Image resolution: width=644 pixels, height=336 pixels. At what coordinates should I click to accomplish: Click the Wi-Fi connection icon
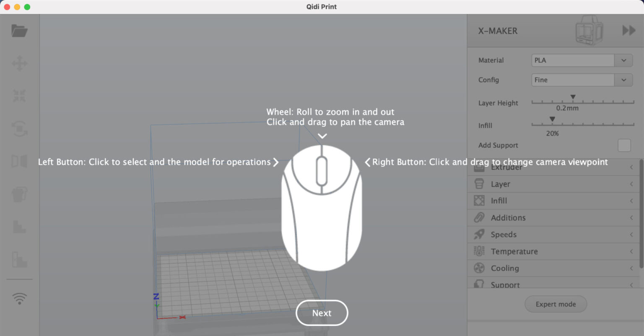[x=19, y=298]
